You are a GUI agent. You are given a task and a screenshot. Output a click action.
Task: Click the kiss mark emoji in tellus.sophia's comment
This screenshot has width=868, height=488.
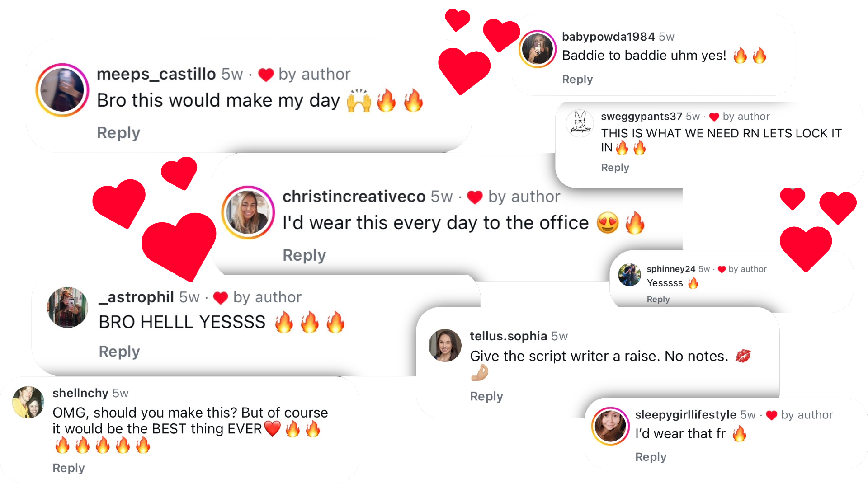click(x=743, y=356)
